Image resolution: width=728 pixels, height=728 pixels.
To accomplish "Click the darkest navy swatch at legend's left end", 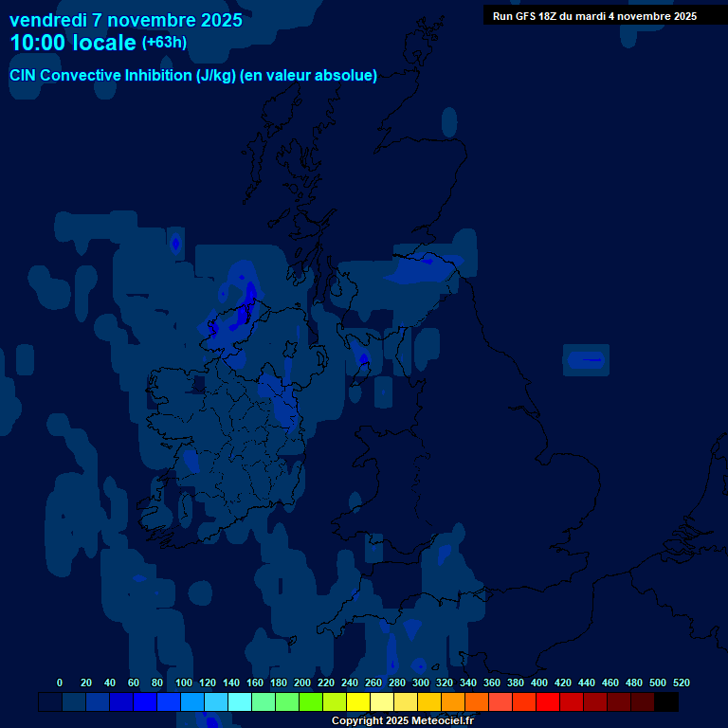I will coord(50,702).
